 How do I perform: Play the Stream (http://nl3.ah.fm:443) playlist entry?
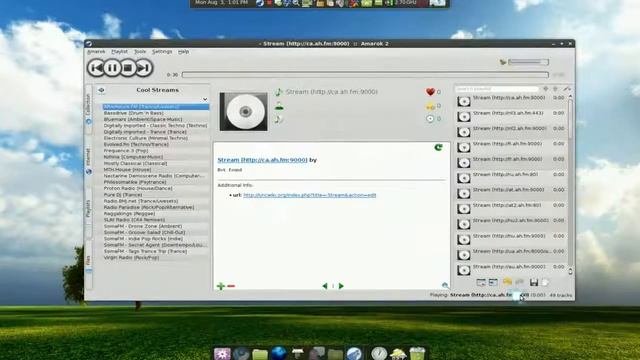coord(511,116)
